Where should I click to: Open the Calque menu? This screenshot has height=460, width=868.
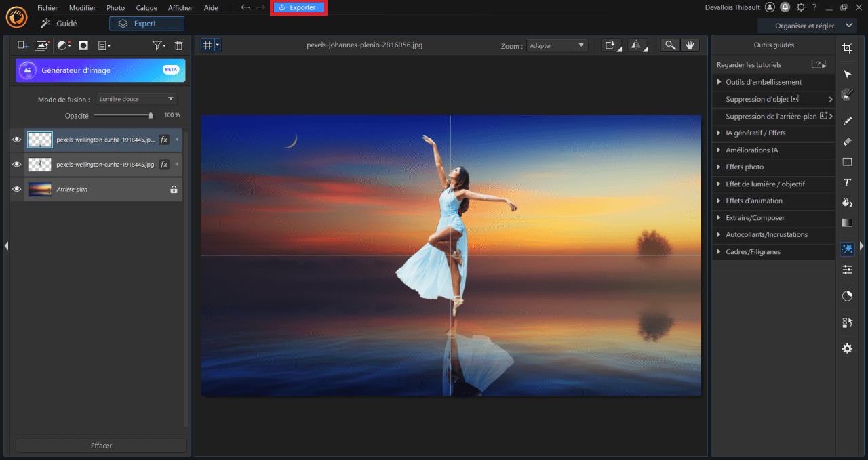tap(146, 8)
